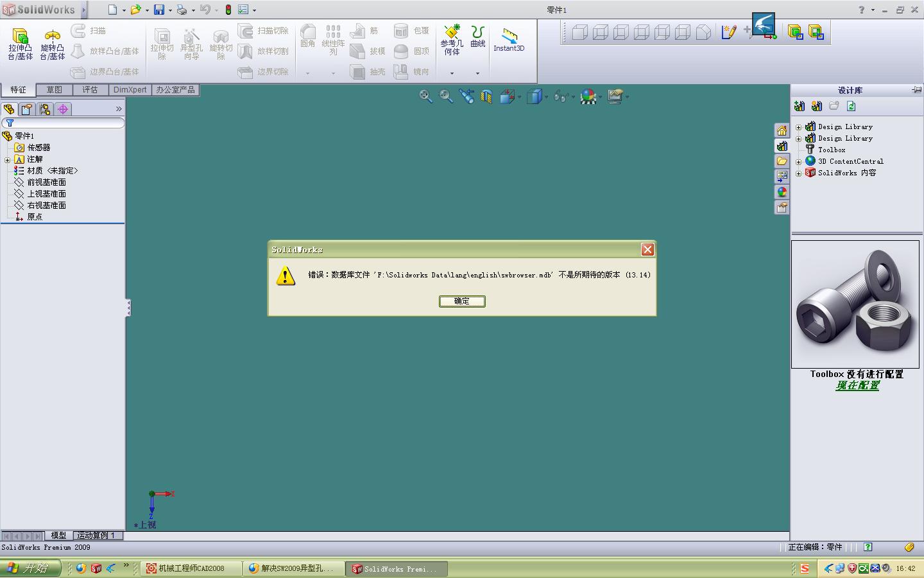Click the Refresh icon in 设计库
The height and width of the screenshot is (578, 924).
851,107
